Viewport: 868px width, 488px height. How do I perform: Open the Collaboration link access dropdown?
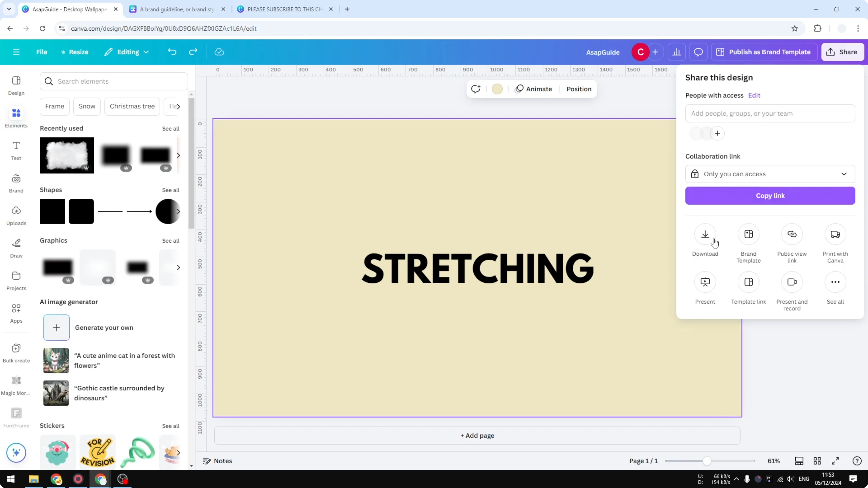[x=770, y=174]
